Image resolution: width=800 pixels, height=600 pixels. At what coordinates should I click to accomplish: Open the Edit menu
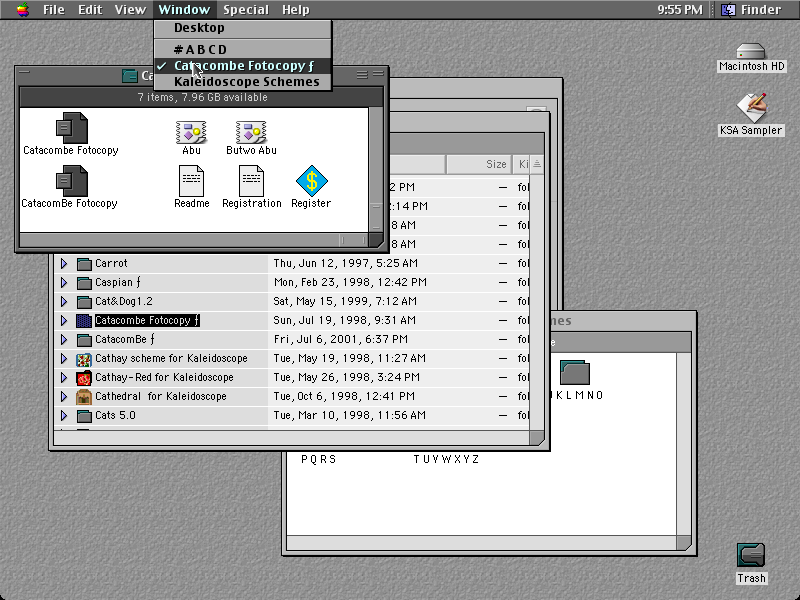click(90, 10)
